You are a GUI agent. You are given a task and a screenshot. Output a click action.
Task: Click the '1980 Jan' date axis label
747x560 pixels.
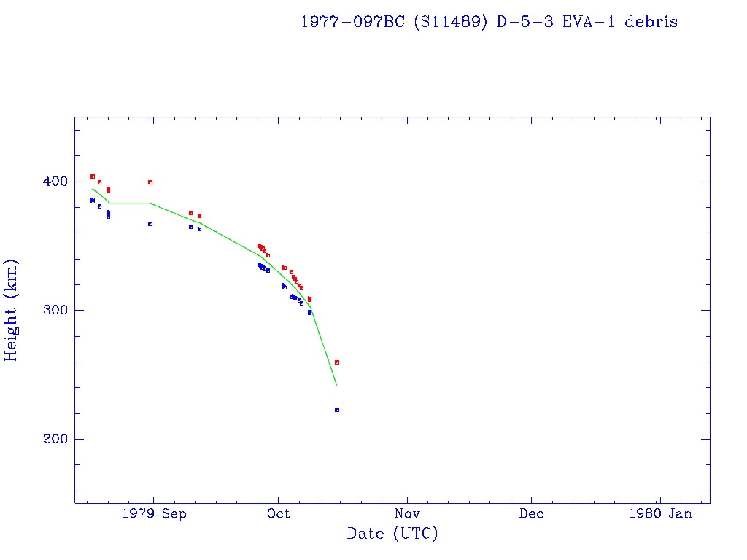[x=659, y=513]
